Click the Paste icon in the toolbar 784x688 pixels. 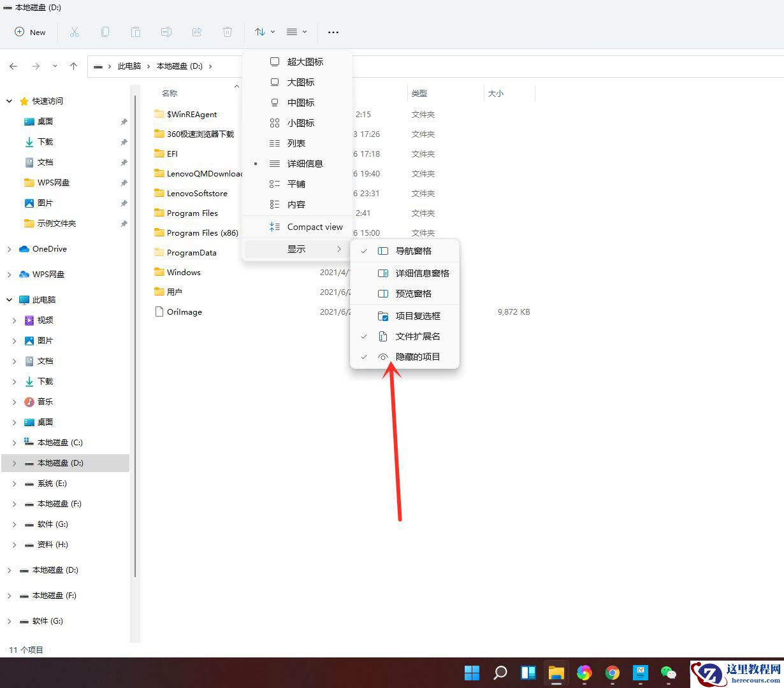coord(136,32)
